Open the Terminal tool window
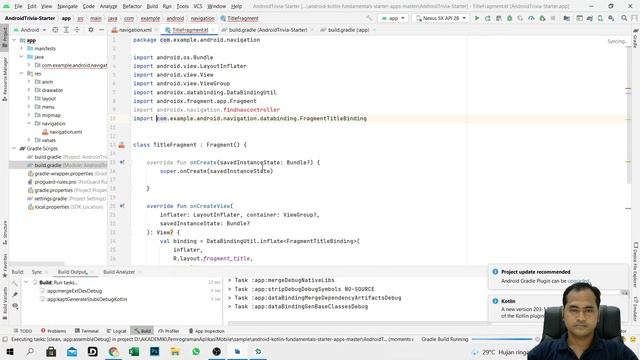Viewport: 640px width, 360px height. pyautogui.click(x=87, y=331)
